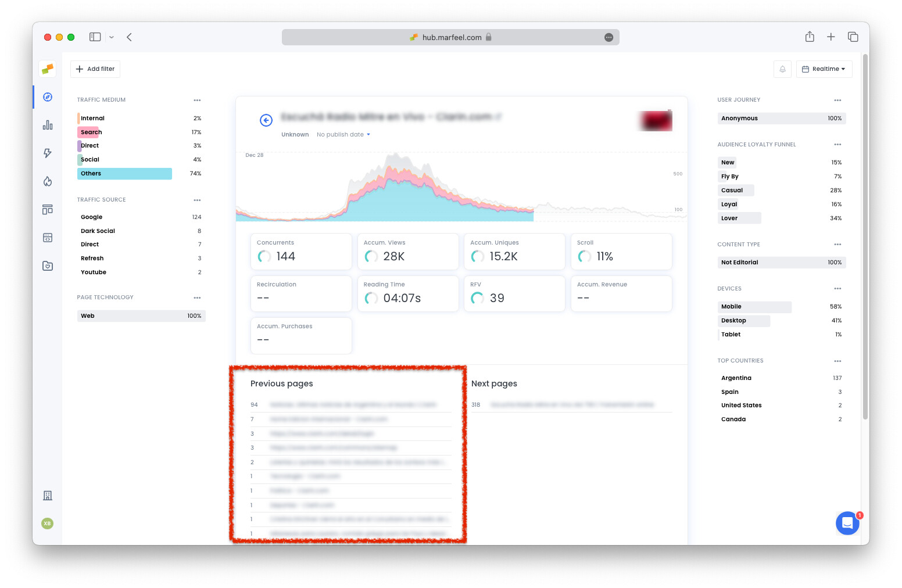This screenshot has height=588, width=902.
Task: Open the flame trending section
Action: [47, 181]
